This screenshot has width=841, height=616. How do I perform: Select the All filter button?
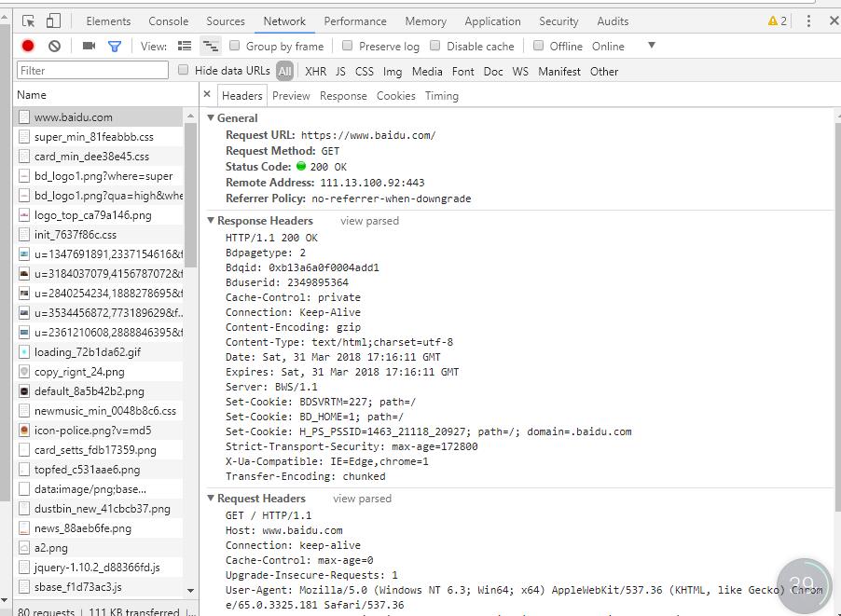[284, 71]
